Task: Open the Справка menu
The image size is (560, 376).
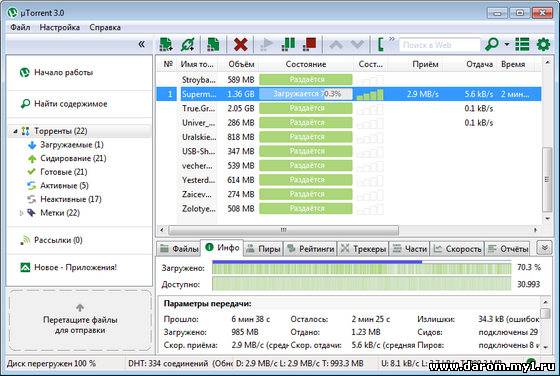Action: pyautogui.click(x=105, y=27)
